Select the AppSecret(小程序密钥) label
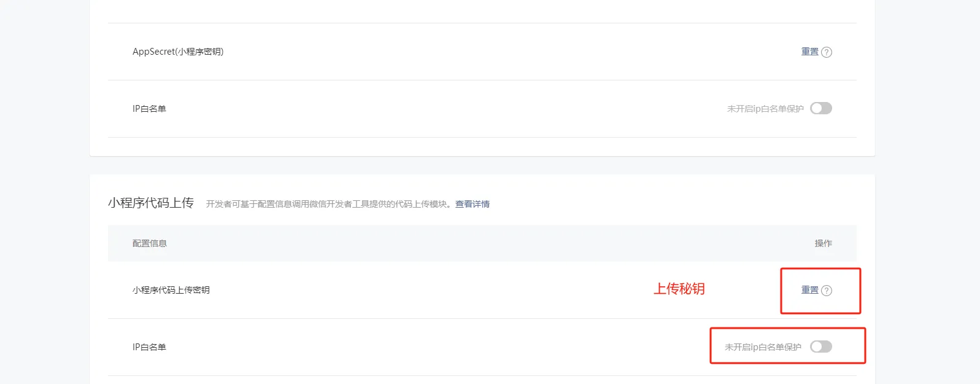This screenshot has width=980, height=384. pos(178,52)
